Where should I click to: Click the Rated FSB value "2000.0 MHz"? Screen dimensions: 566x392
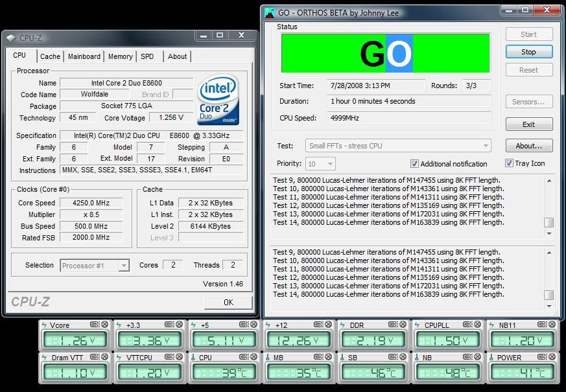91,237
